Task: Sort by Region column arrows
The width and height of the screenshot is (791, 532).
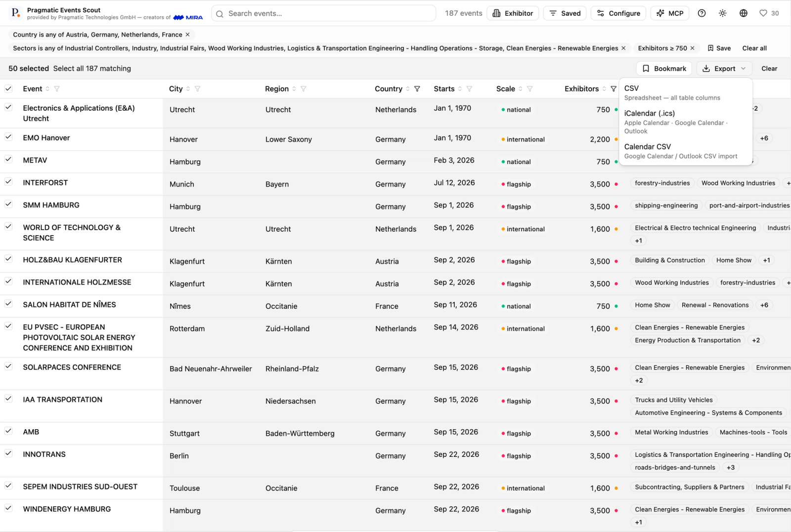Action: pyautogui.click(x=294, y=89)
